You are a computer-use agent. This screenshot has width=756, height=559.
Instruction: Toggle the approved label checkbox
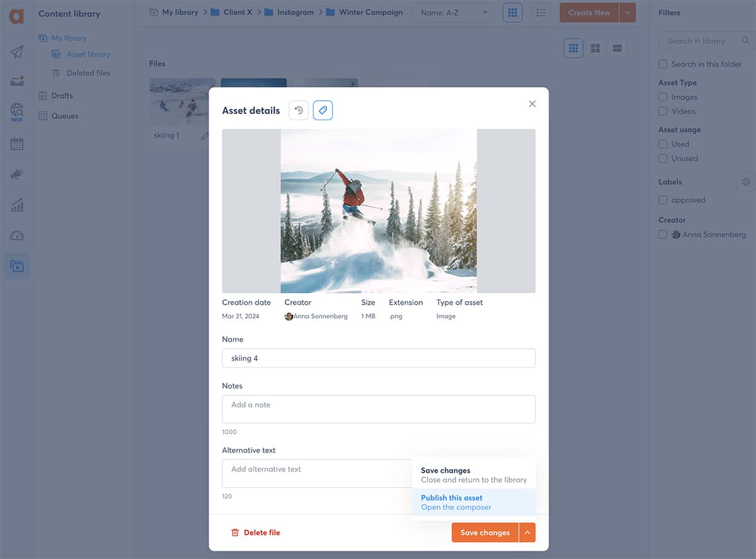[663, 200]
